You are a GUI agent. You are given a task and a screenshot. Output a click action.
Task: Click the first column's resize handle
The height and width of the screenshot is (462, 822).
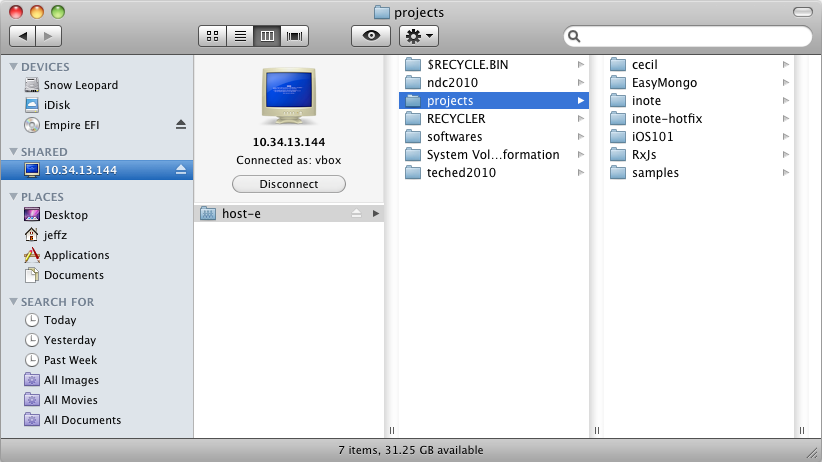pyautogui.click(x=392, y=431)
